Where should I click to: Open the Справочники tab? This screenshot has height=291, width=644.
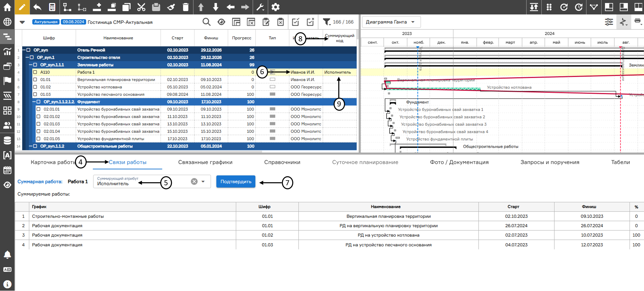[x=282, y=162]
